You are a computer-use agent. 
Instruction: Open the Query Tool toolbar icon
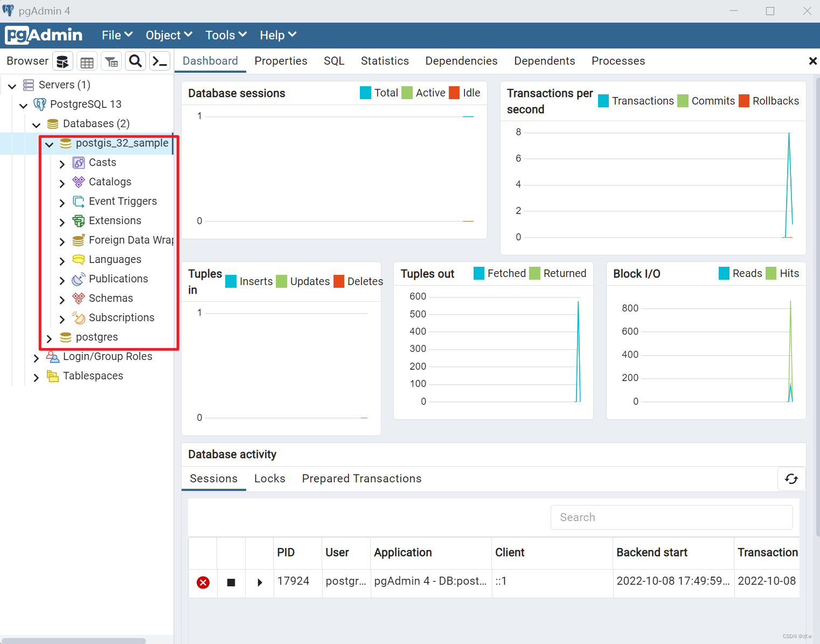click(62, 61)
